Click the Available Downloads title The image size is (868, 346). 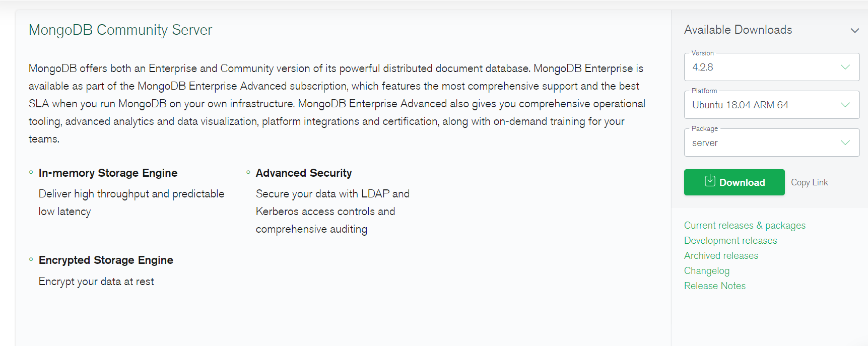click(x=738, y=30)
